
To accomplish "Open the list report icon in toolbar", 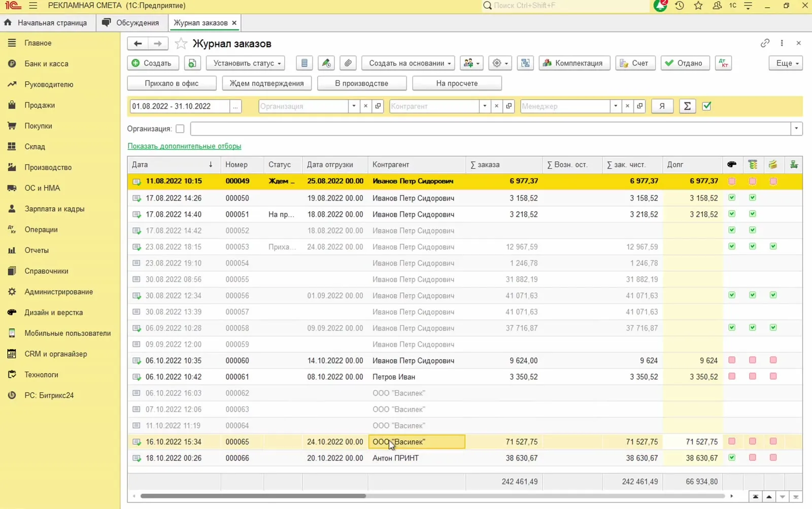I will [304, 63].
